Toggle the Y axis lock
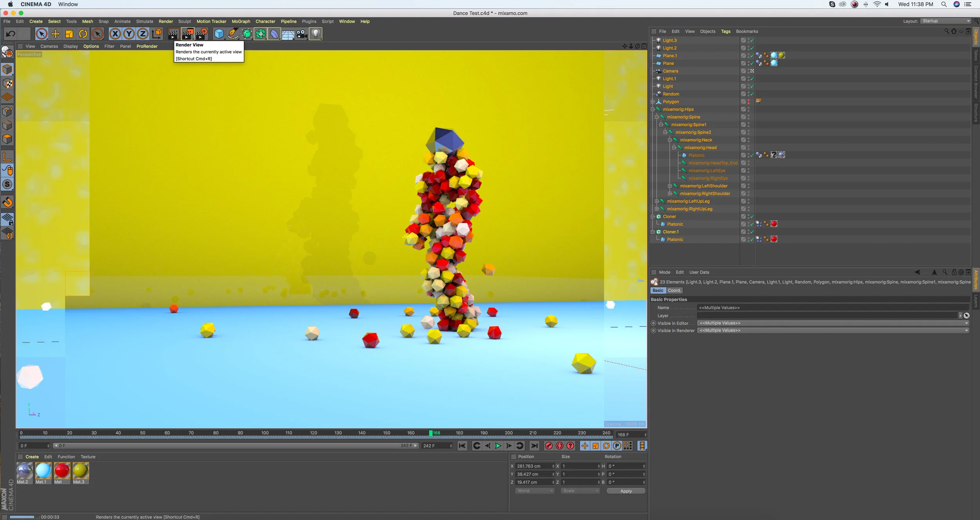 (129, 34)
